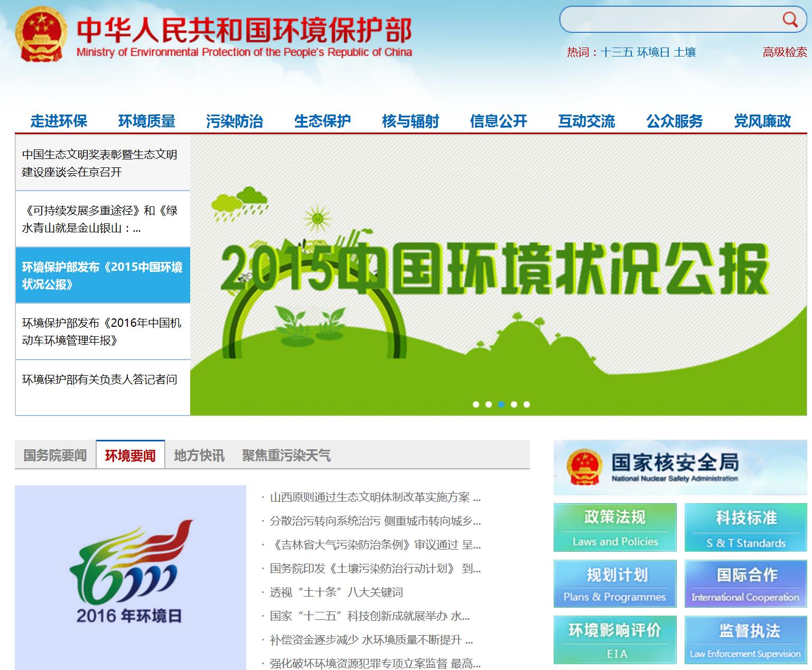Select third active carousel dot
This screenshot has height=670, width=812.
(x=501, y=404)
